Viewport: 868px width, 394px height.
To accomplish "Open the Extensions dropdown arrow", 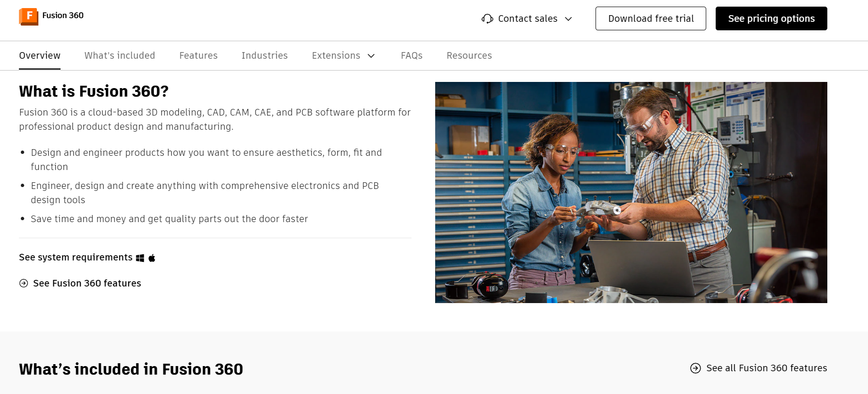I will click(371, 56).
